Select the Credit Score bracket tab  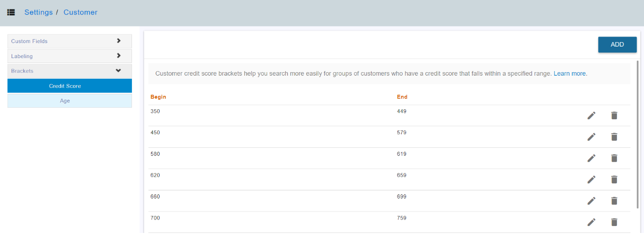tap(70, 86)
